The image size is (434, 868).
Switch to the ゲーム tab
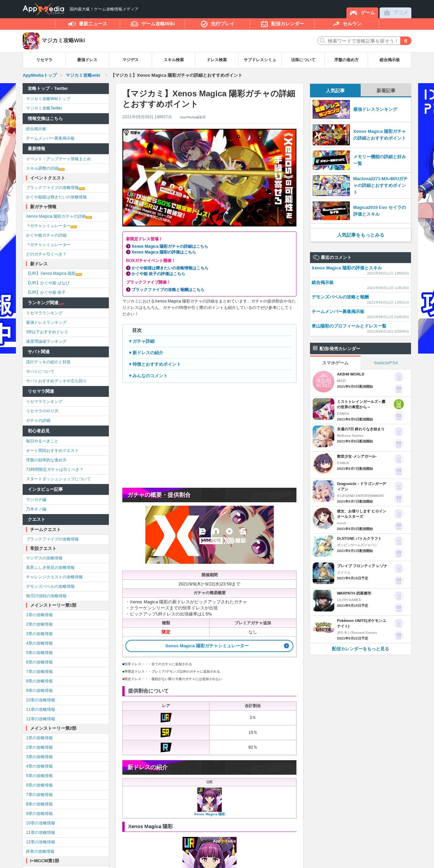point(362,13)
